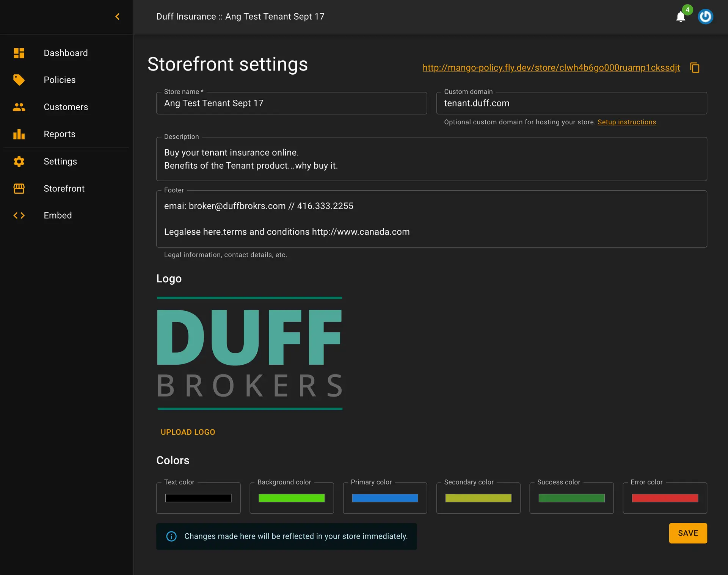
Task: Click the UPLOAD LOGO button
Action: [x=188, y=432]
